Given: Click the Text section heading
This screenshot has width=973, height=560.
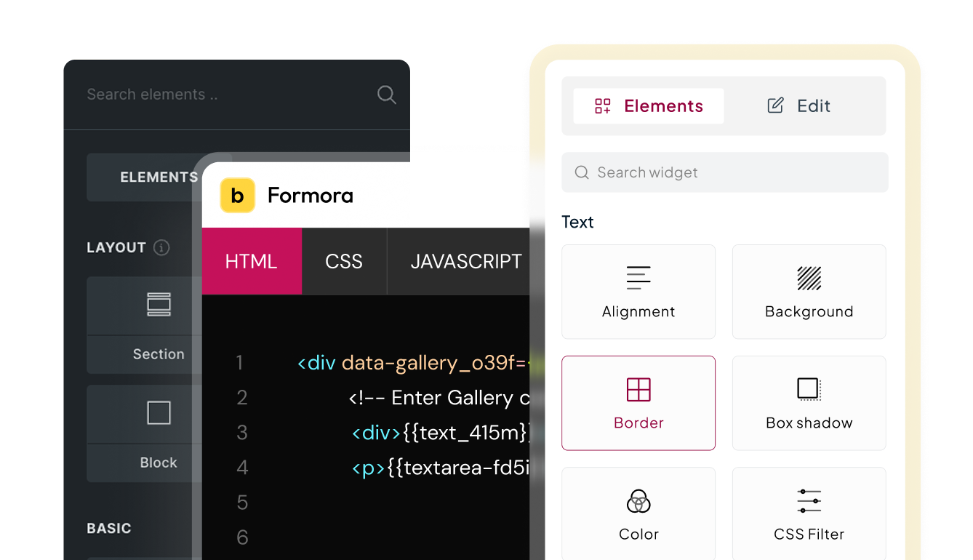Looking at the screenshot, I should pos(577,222).
